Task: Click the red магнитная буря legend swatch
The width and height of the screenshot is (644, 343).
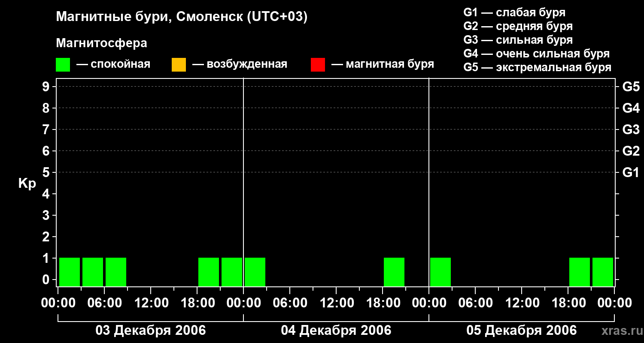Action: tap(318, 65)
